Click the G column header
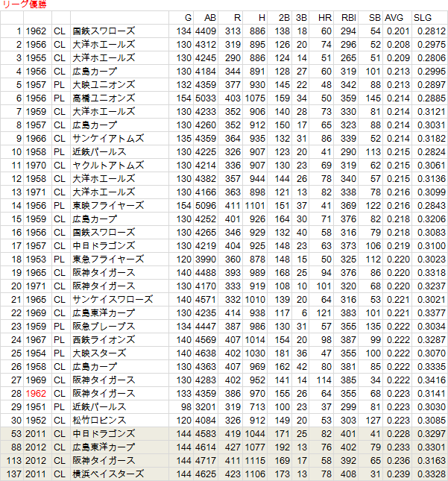The width and height of the screenshot is (448, 481). 188,18
